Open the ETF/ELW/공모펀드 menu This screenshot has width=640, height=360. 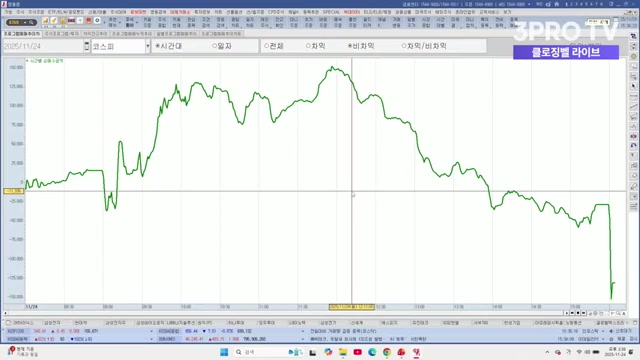point(66,12)
